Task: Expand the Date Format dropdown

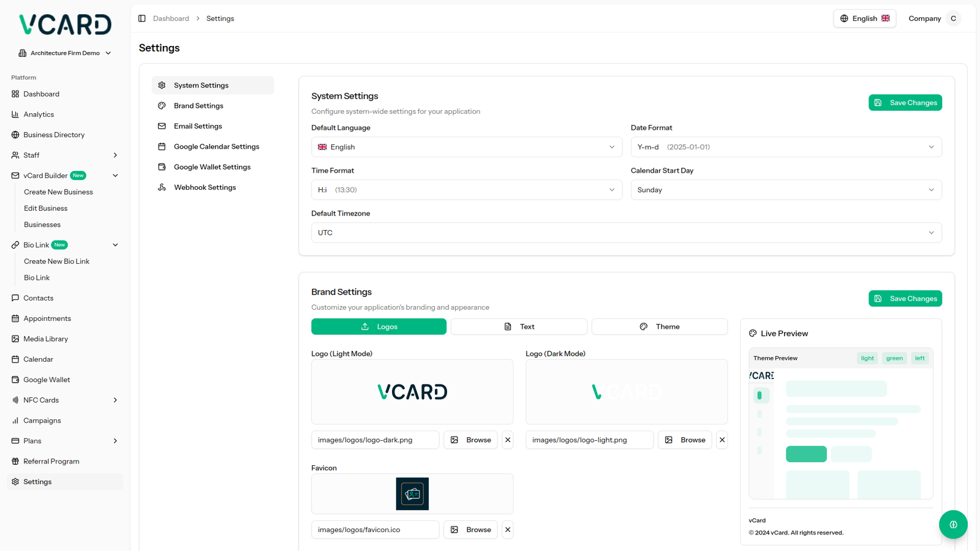Action: 786,147
